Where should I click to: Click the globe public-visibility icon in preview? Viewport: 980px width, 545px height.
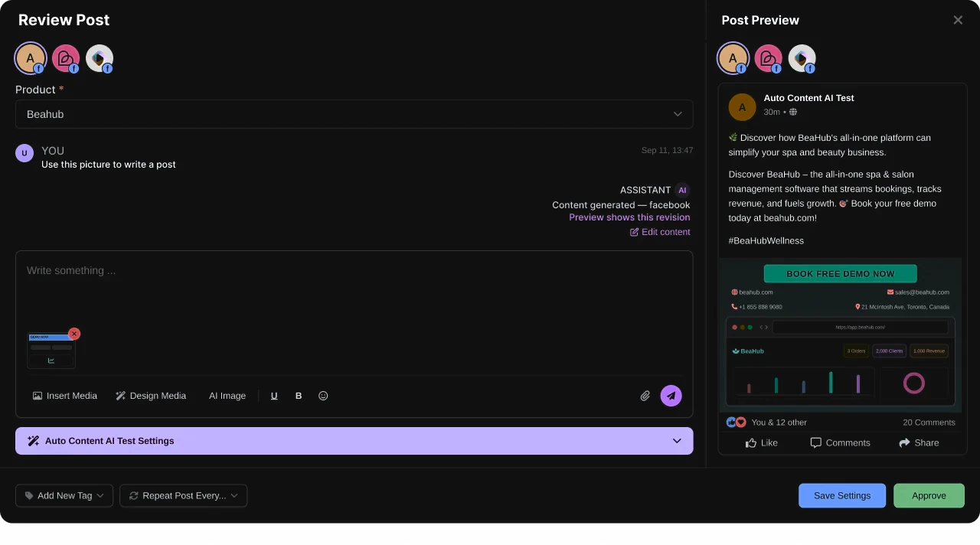coord(793,112)
